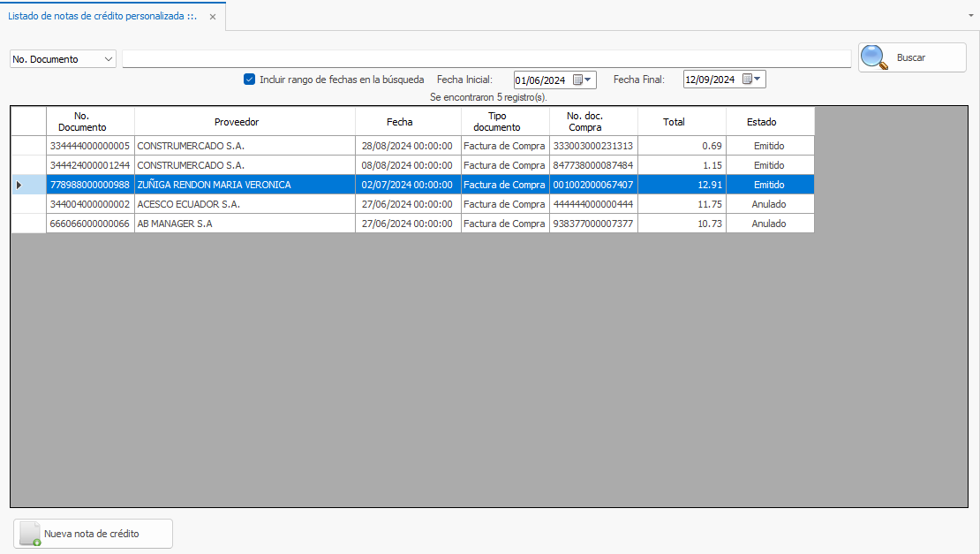The image size is (980, 554).
Task: Sort by the Proveedor column header
Action: 237,122
